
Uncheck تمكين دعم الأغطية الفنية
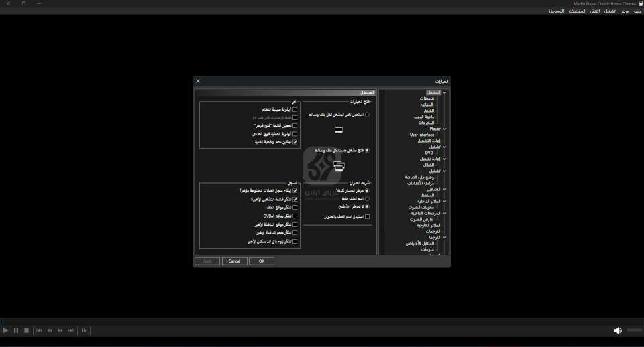tap(295, 142)
